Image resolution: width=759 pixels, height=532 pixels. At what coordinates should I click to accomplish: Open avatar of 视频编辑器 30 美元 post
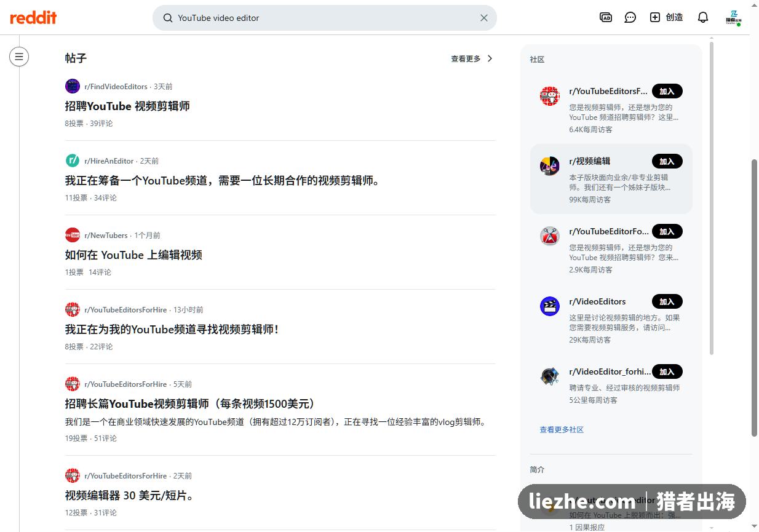pyautogui.click(x=73, y=475)
